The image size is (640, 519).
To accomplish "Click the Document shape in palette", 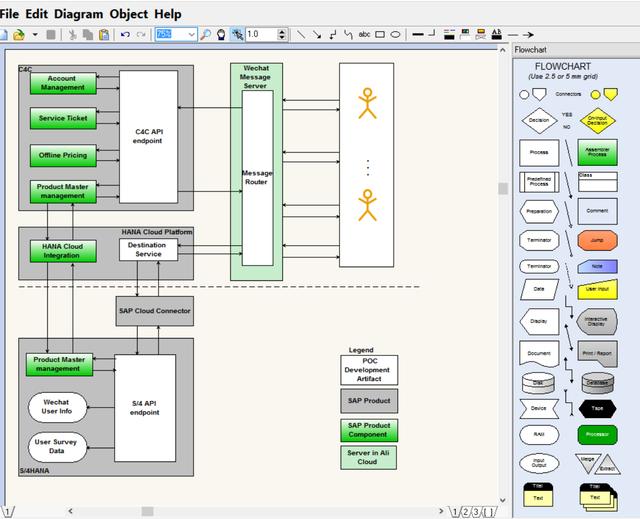I will pyautogui.click(x=539, y=353).
